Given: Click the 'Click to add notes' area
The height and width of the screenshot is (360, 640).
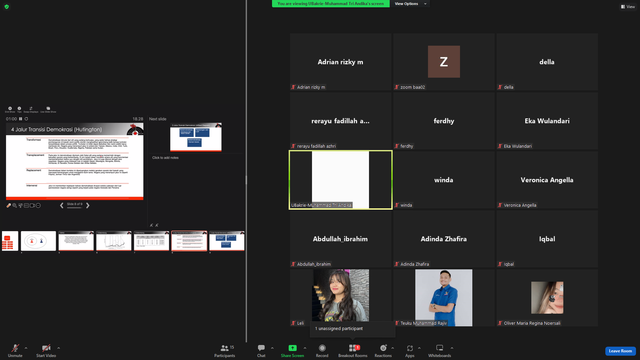Looking at the screenshot, I should tap(165, 158).
